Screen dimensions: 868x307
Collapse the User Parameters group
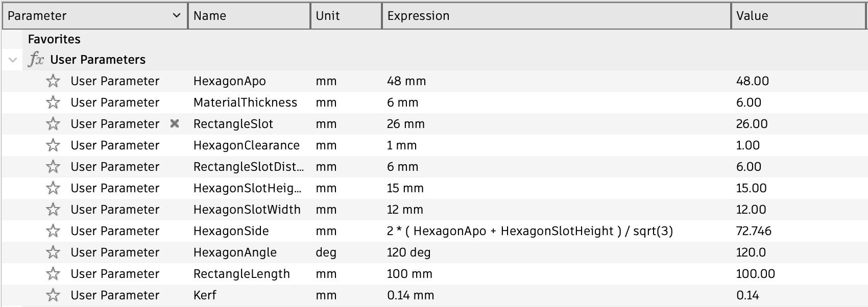click(13, 60)
